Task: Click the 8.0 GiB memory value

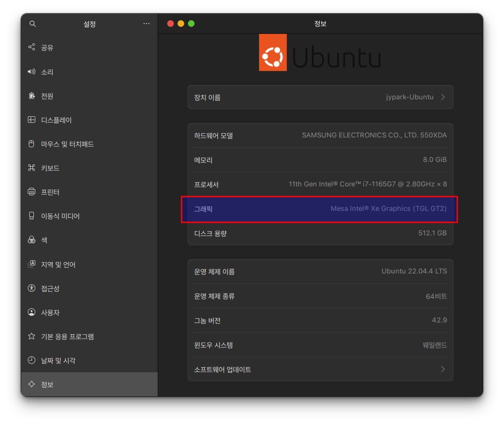Action: (435, 160)
